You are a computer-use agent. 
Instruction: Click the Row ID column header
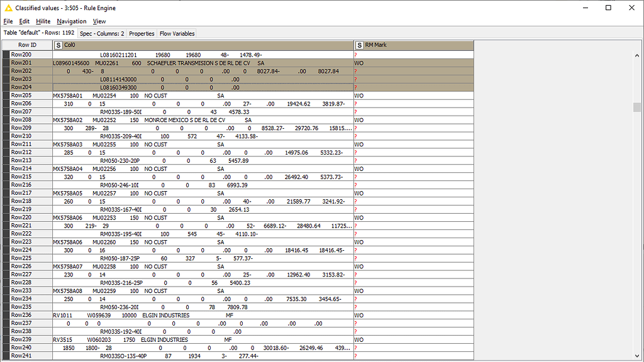pos(28,45)
